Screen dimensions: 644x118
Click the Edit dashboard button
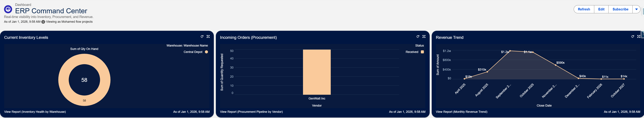point(601,9)
